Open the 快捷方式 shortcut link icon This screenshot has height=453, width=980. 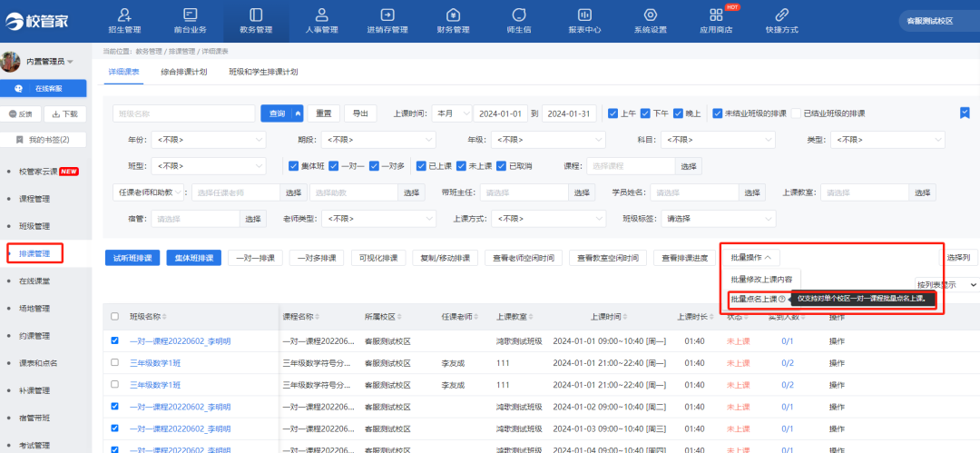click(x=781, y=15)
